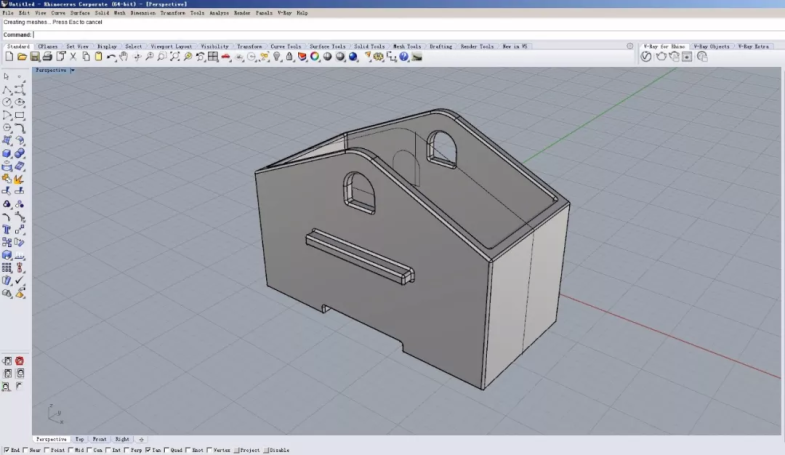Click the New file icon
The image size is (785, 455).
[9, 57]
